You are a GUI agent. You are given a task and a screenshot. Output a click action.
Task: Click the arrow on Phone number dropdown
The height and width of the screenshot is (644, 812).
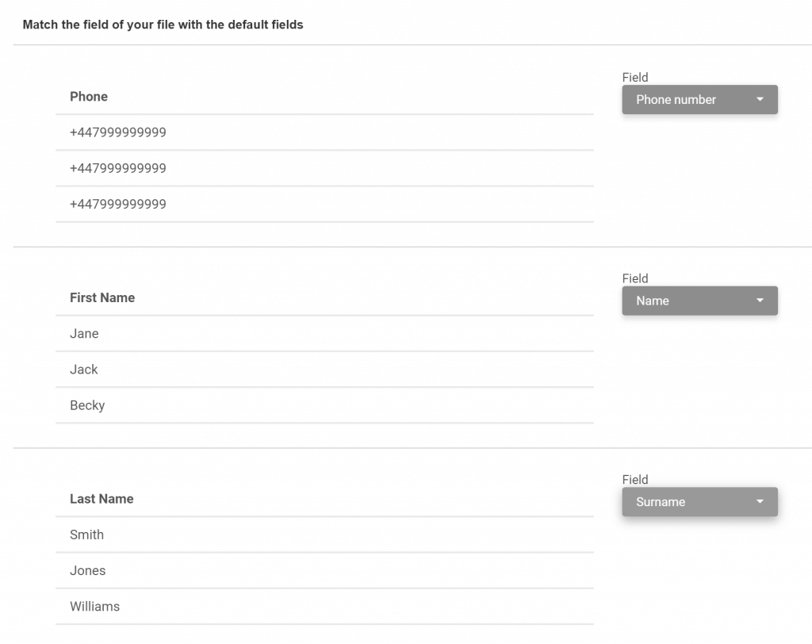tap(760, 99)
